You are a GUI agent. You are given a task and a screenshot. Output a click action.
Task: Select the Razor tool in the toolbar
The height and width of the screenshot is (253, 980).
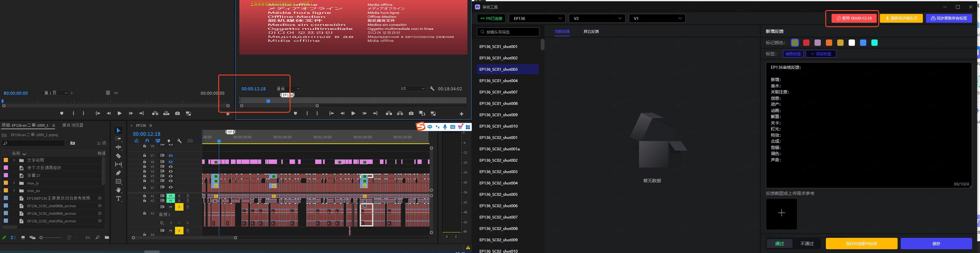118,156
